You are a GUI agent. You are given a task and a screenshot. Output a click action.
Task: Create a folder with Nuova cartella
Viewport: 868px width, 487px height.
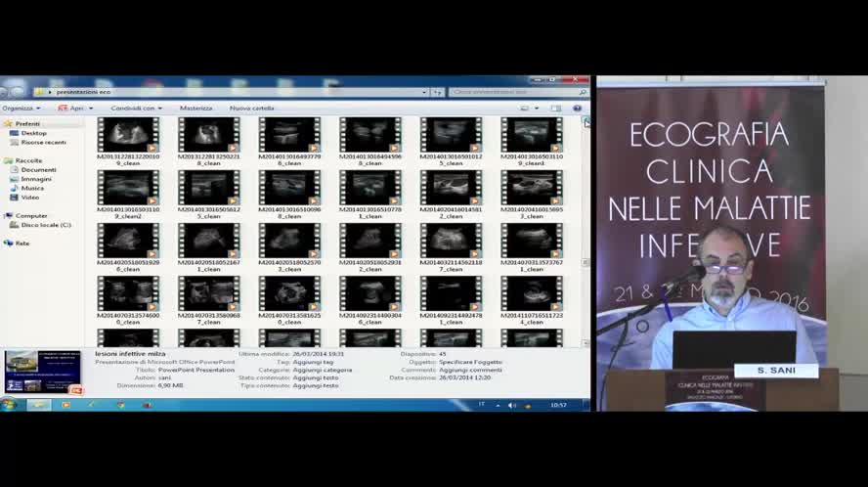click(252, 108)
